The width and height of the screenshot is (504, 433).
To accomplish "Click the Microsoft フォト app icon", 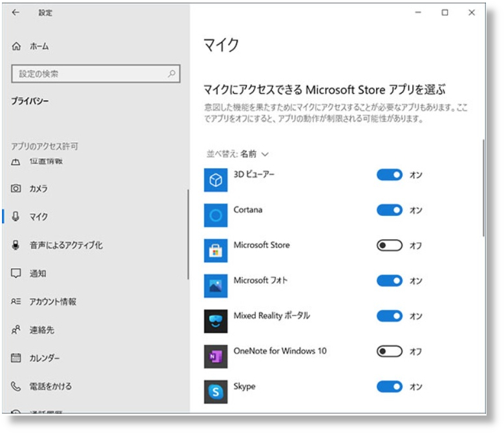I will pyautogui.click(x=216, y=286).
